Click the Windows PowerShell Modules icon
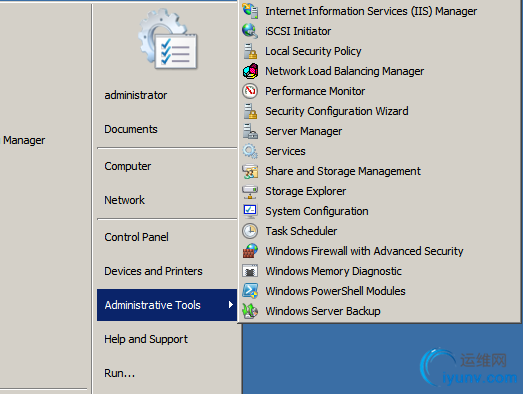Viewport: 523px width, 394px height. pyautogui.click(x=250, y=291)
